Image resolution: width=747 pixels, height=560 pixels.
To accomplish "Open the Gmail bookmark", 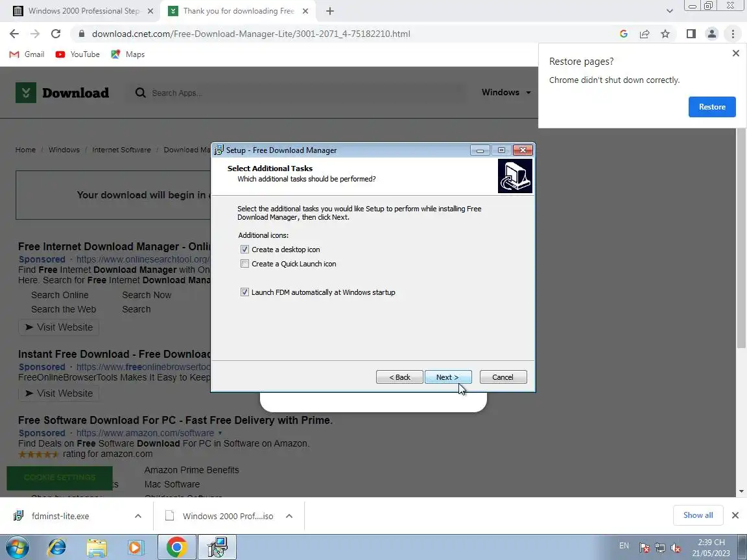I will click(27, 54).
